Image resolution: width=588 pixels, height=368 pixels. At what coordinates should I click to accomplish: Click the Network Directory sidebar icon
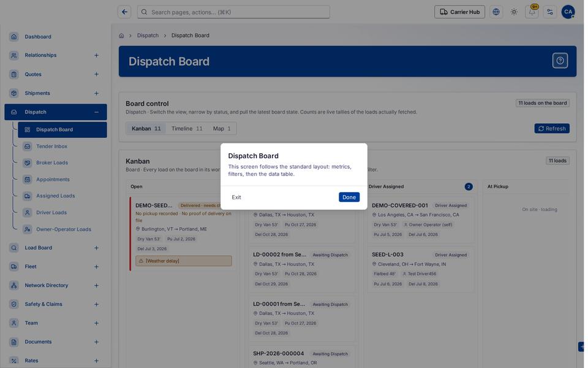(x=14, y=286)
